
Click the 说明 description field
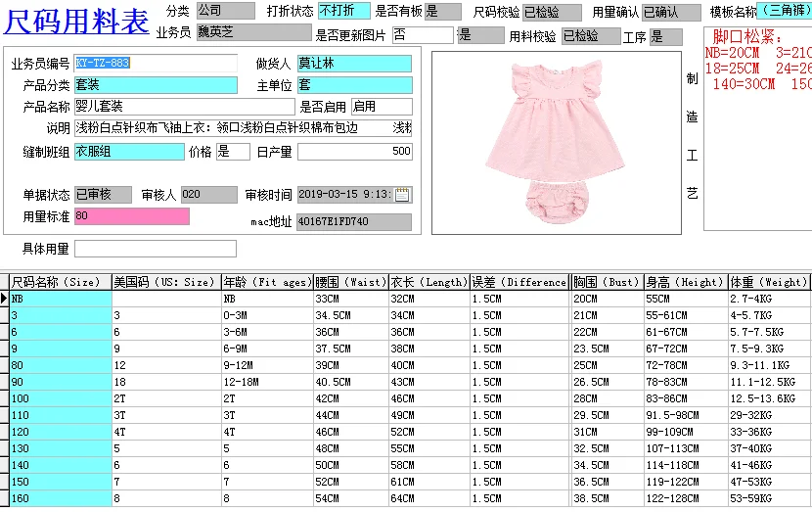pos(244,128)
